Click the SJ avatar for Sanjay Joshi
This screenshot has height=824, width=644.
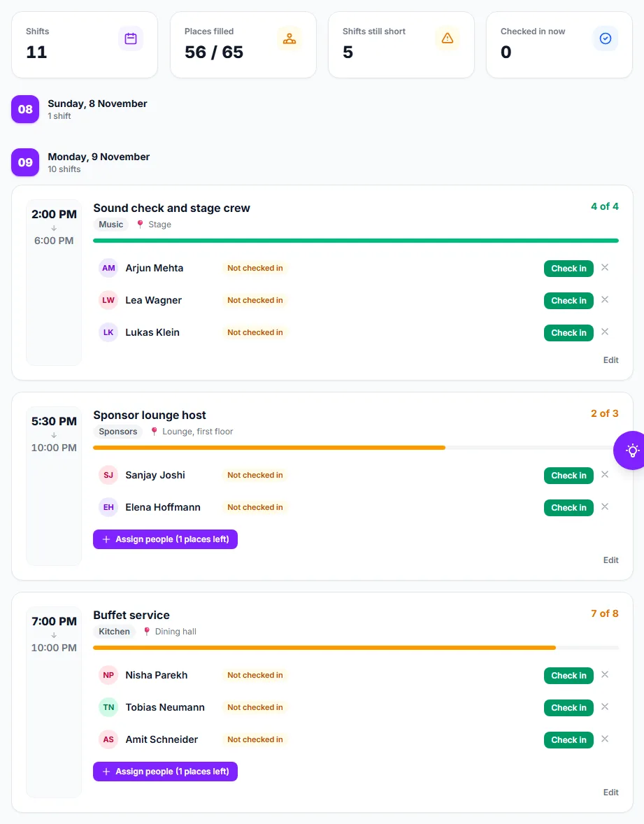tap(108, 475)
